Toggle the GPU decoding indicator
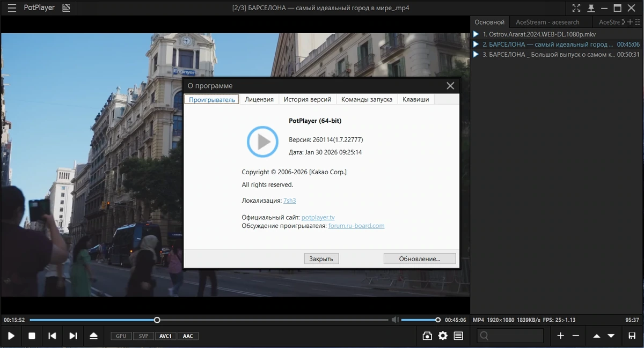 click(x=121, y=336)
